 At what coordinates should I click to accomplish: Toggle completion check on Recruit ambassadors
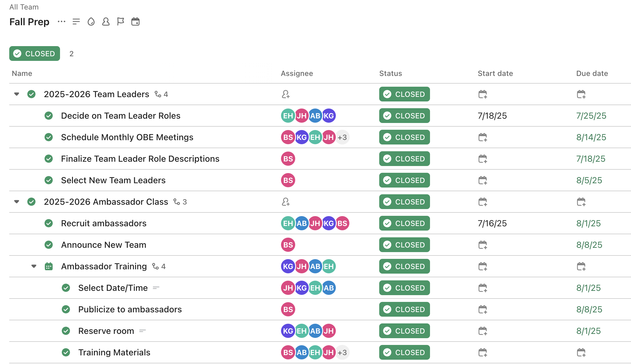pyautogui.click(x=49, y=223)
